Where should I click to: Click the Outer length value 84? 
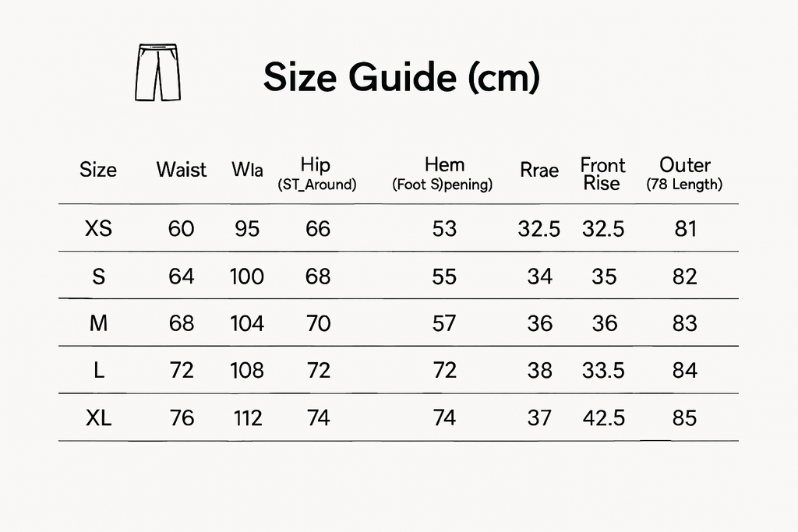[x=684, y=371]
